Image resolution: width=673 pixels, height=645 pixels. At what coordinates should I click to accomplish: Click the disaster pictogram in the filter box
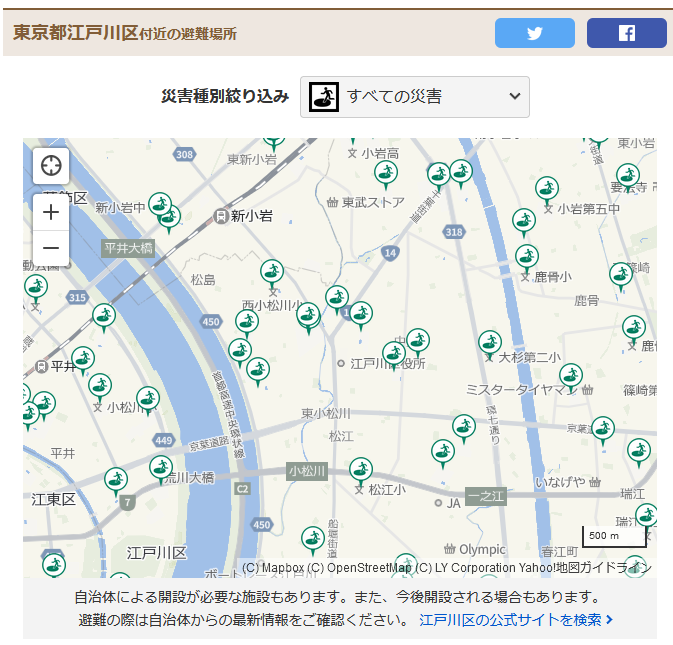[323, 97]
